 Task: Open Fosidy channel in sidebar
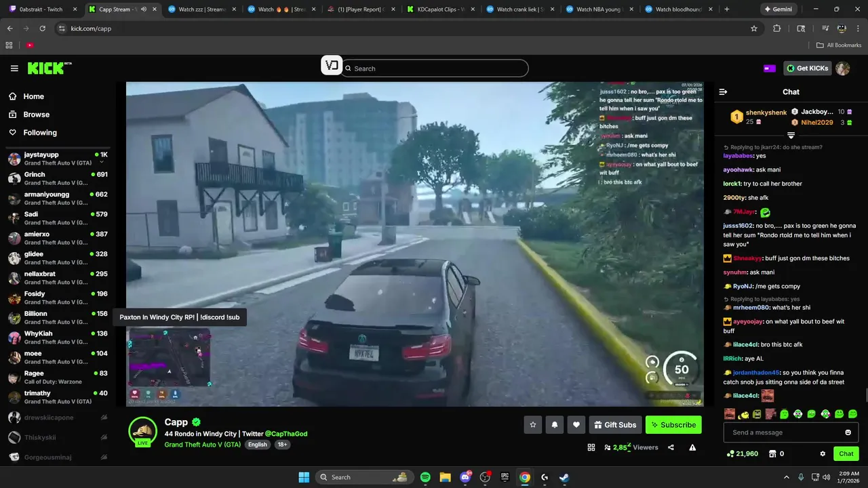pos(58,298)
